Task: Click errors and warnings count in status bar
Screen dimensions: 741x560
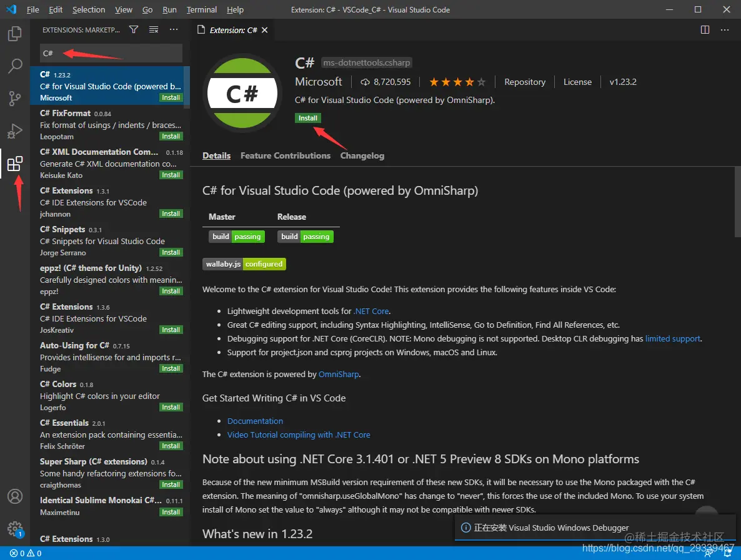Action: (26, 553)
